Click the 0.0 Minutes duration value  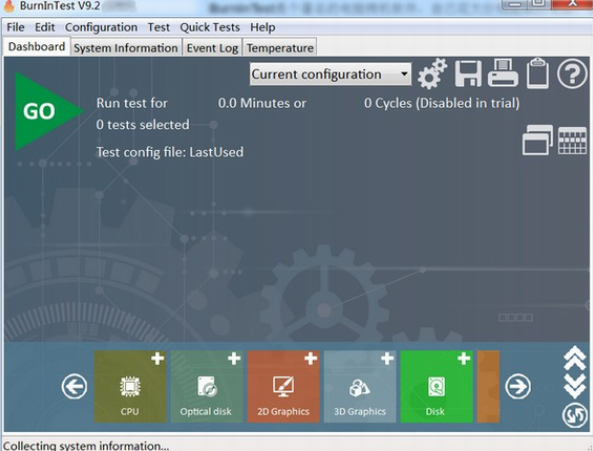(262, 103)
